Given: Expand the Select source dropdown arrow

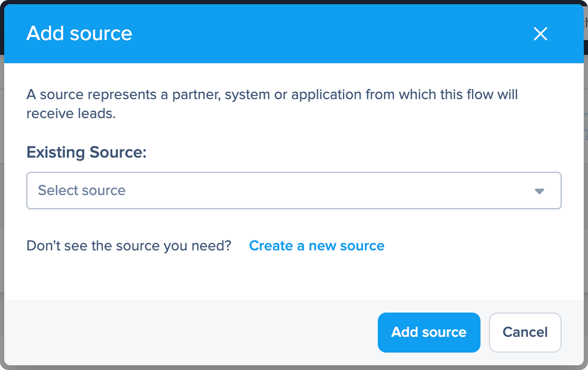Looking at the screenshot, I should tap(539, 191).
